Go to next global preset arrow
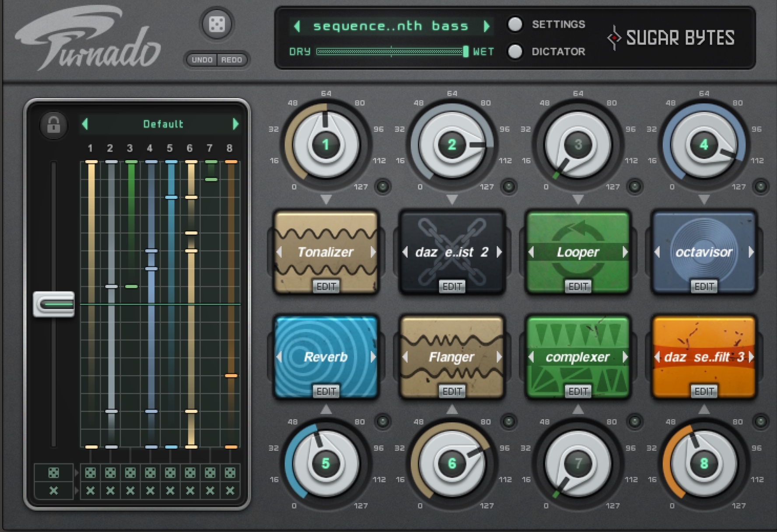The image size is (777, 532). tap(486, 26)
